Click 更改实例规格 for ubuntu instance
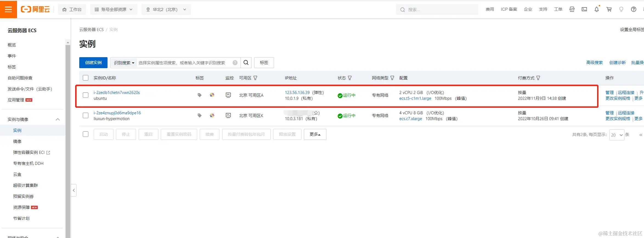The height and width of the screenshot is (238, 644). click(x=618, y=98)
